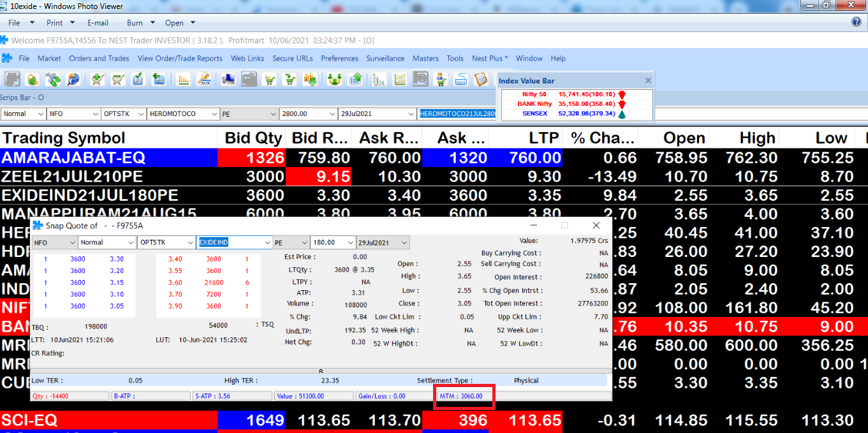
Task: Open the Surveillance menu
Action: pyautogui.click(x=385, y=58)
